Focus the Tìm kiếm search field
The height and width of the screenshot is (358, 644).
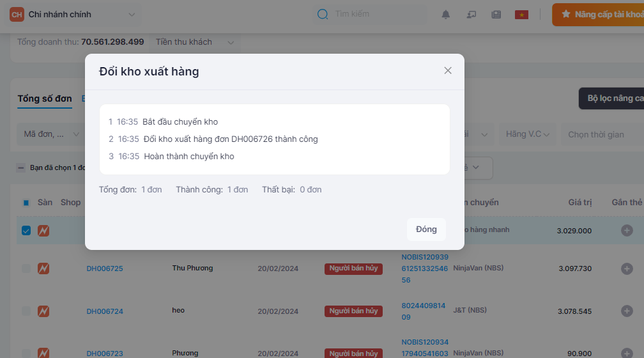tap(377, 14)
